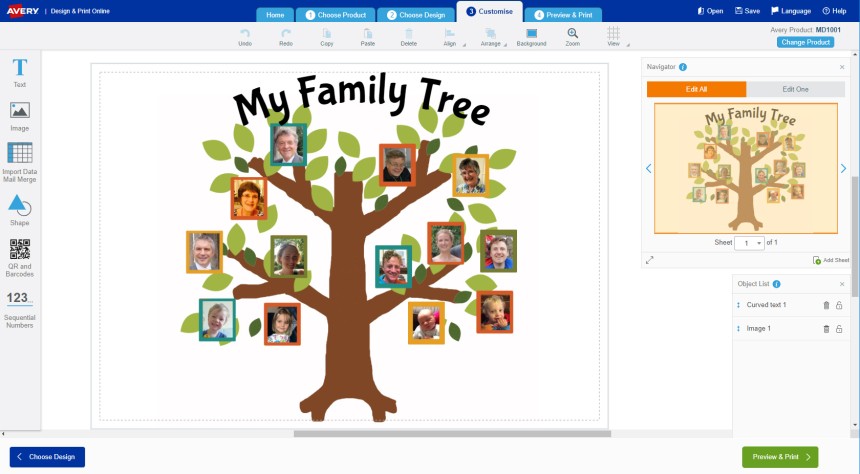The width and height of the screenshot is (860, 474).
Task: Click Navigator info icon
Action: coord(683,67)
